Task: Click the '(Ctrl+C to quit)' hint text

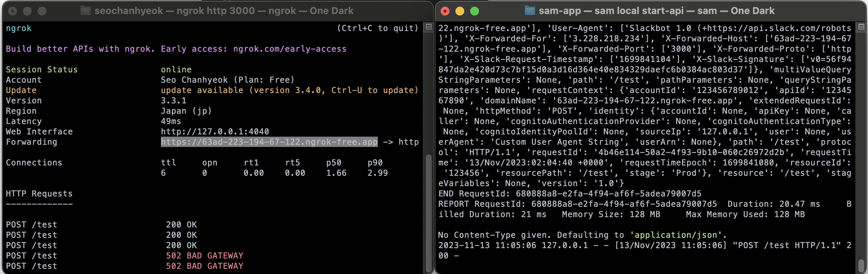Action: coord(378,28)
